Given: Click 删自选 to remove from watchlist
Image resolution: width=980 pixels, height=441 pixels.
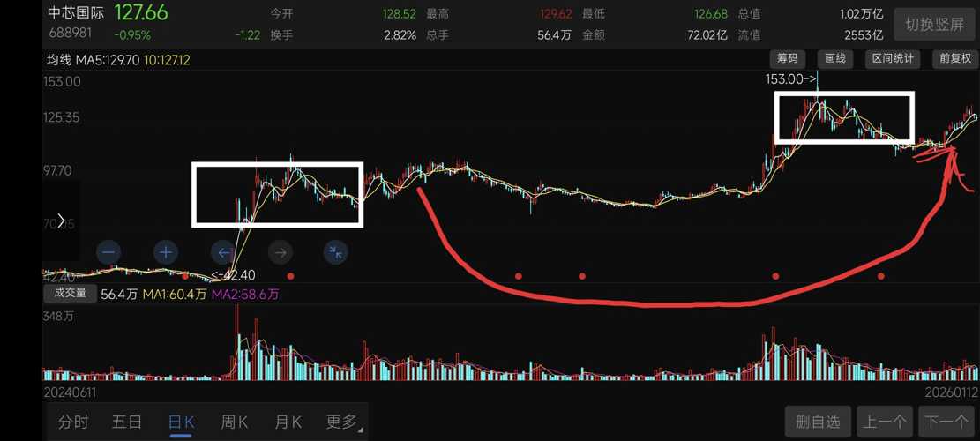Looking at the screenshot, I should point(818,422).
